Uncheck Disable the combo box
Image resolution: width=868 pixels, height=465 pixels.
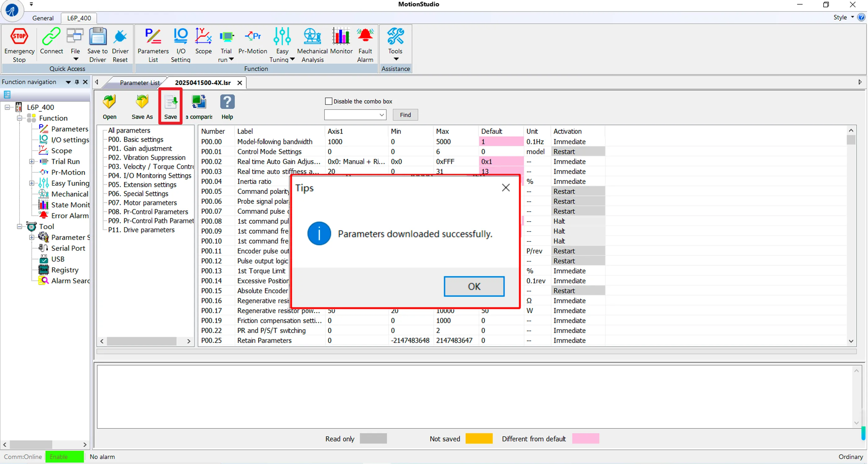(328, 101)
